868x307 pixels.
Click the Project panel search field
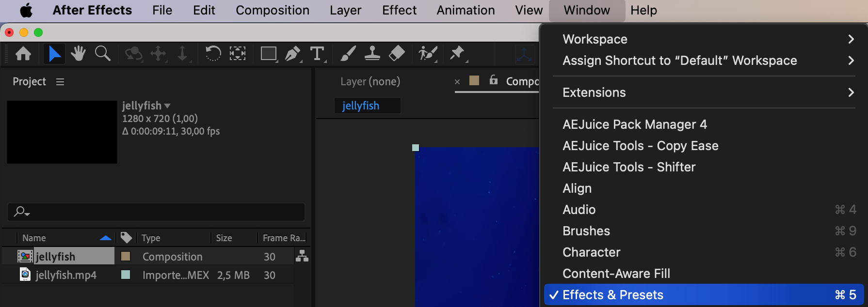pyautogui.click(x=156, y=212)
